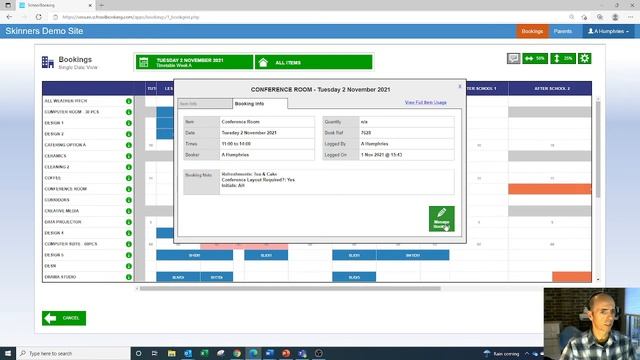Open the Parents menu in header
Viewport: 640px width, 360px height.
pyautogui.click(x=563, y=31)
